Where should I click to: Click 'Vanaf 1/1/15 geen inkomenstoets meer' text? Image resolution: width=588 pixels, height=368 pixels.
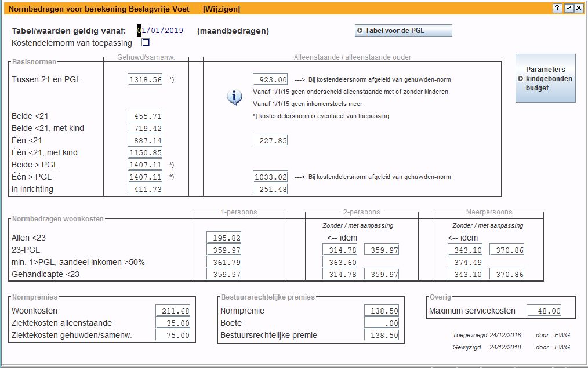(307, 104)
